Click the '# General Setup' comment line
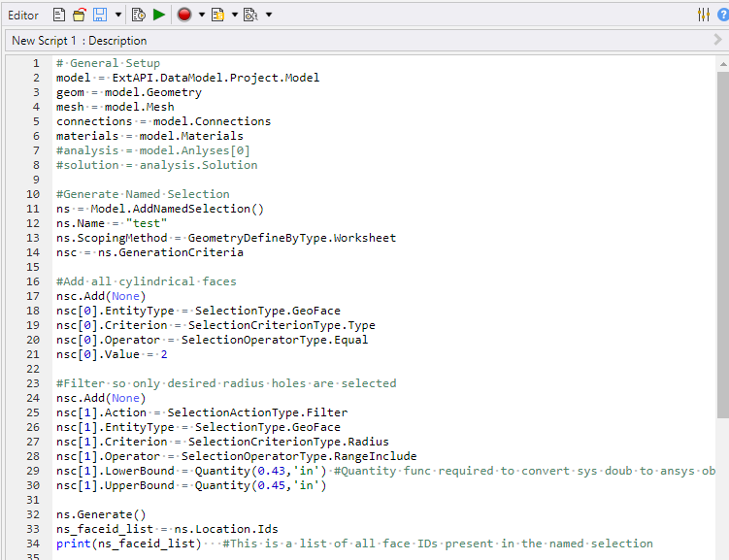 108,63
